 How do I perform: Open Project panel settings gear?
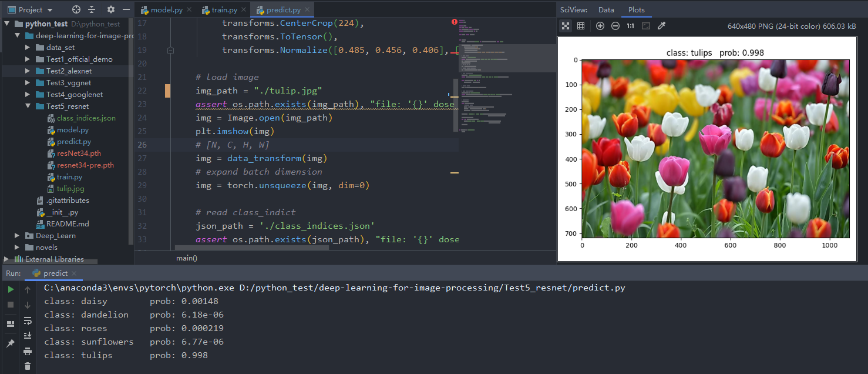point(111,10)
